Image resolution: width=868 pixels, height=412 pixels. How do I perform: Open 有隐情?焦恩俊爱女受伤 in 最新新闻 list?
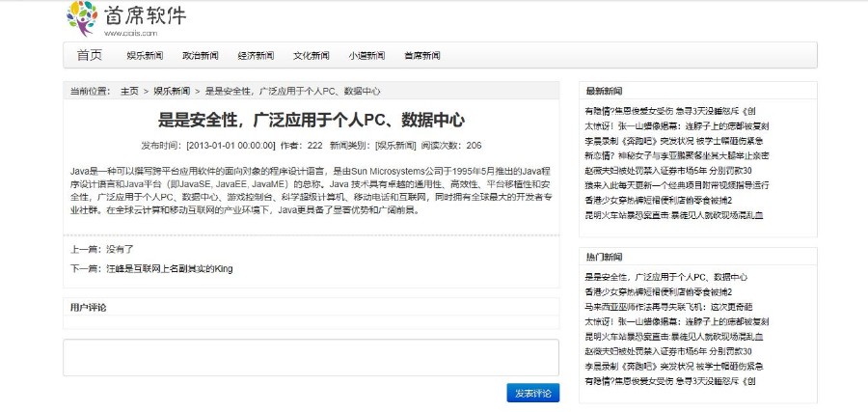coord(670,111)
